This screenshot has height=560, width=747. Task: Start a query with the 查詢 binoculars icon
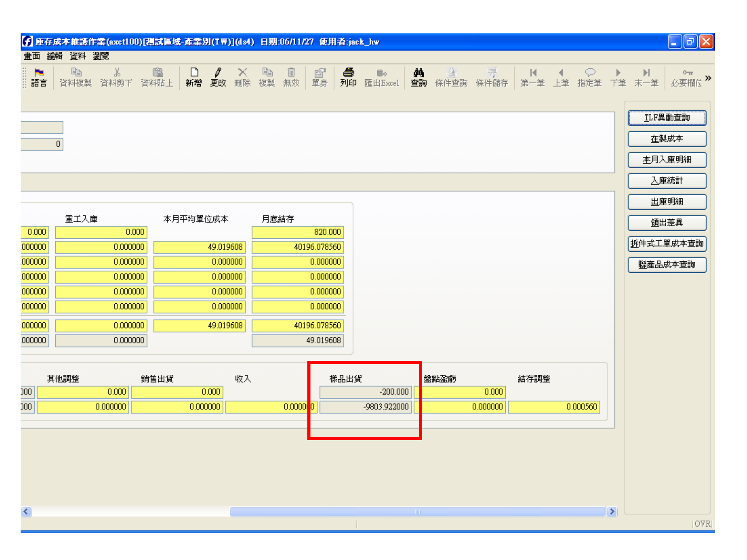[x=418, y=77]
